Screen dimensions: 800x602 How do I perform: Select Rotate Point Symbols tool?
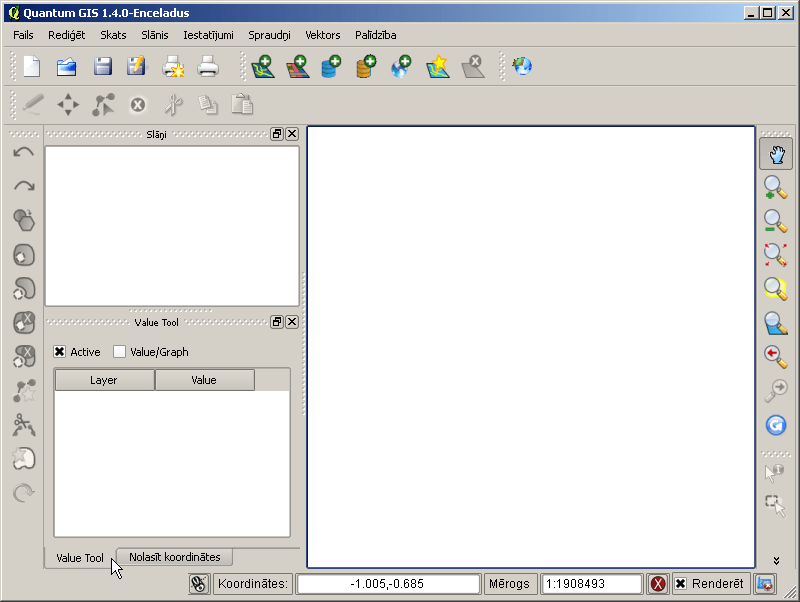point(23,492)
